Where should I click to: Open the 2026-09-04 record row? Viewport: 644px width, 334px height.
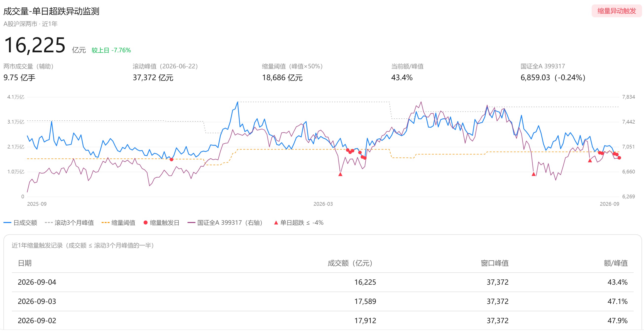coord(322,282)
